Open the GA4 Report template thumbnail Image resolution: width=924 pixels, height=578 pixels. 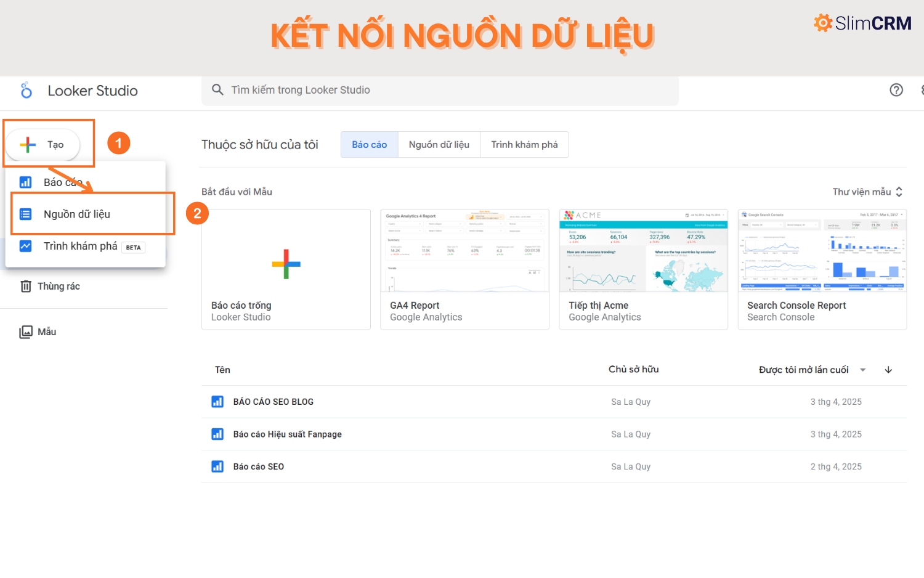point(464,251)
